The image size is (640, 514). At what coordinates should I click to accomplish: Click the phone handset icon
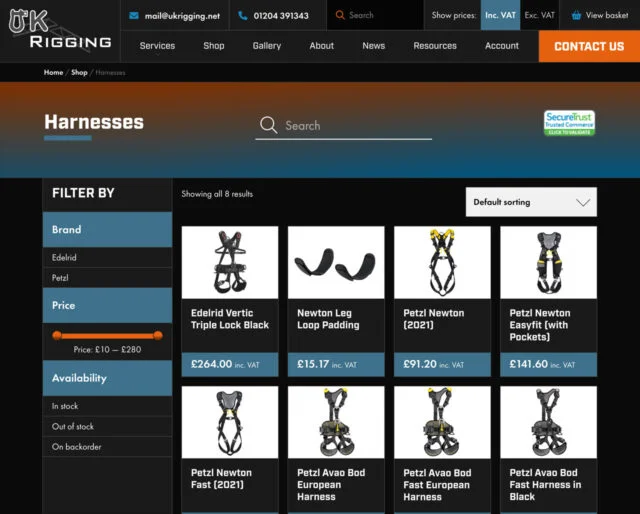click(243, 16)
